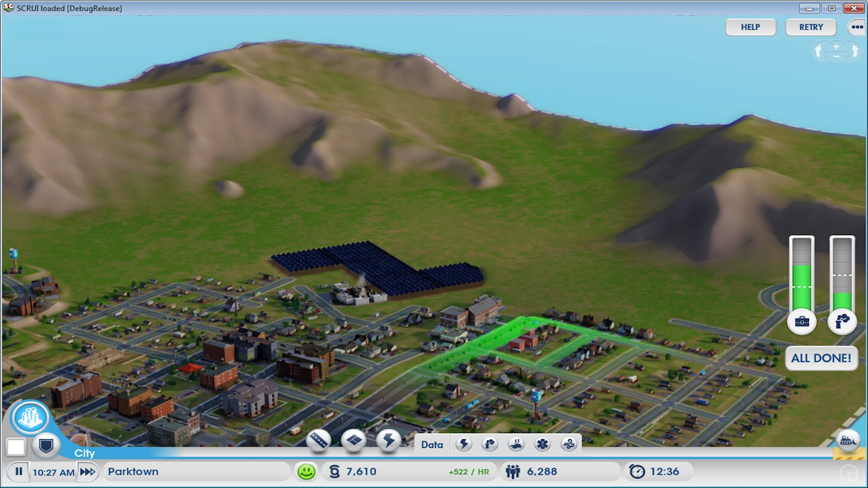Click the pollution progress meter bar
The height and width of the screenshot is (488, 868).
point(842,272)
